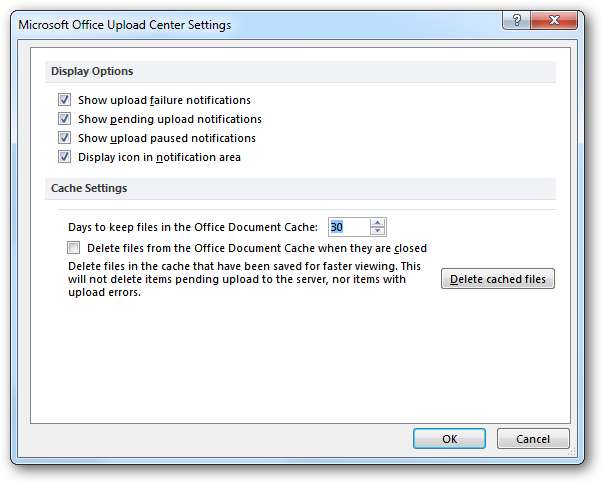Uncheck Display icon in notification area checkbox
Viewport: 603px width, 483px height.
65,157
